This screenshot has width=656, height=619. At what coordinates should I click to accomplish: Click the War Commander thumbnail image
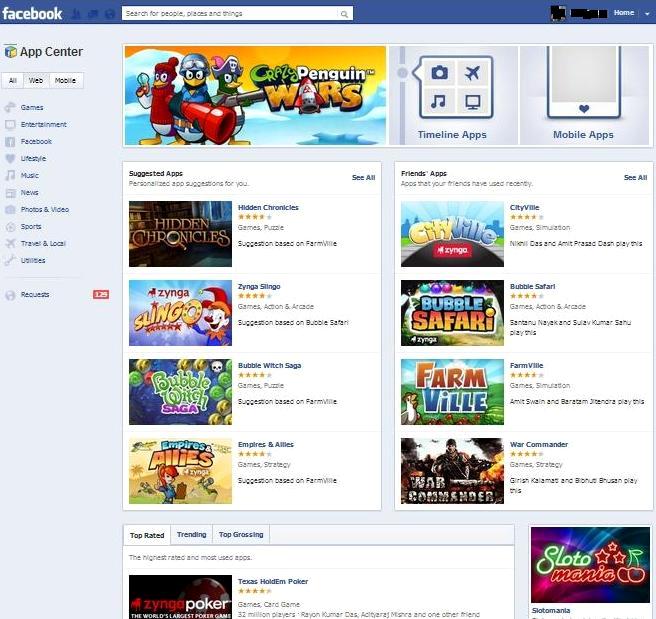(452, 471)
